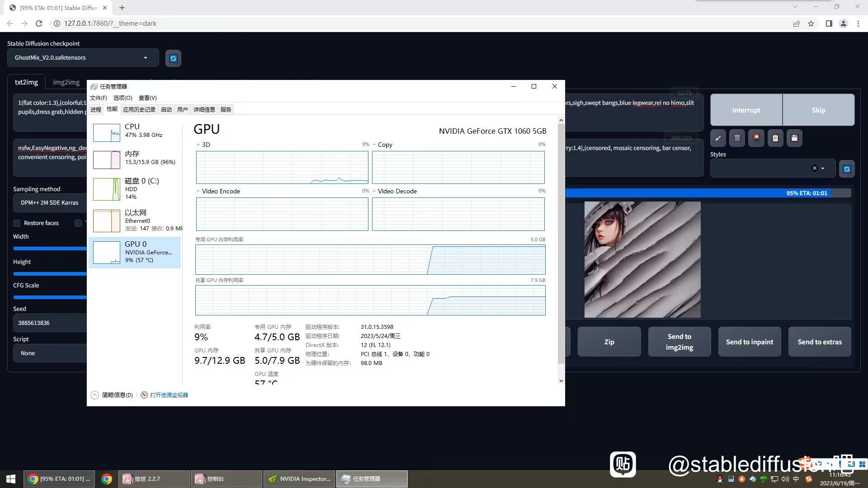The height and width of the screenshot is (488, 868).
Task: Select the txt2img tab
Action: [26, 82]
